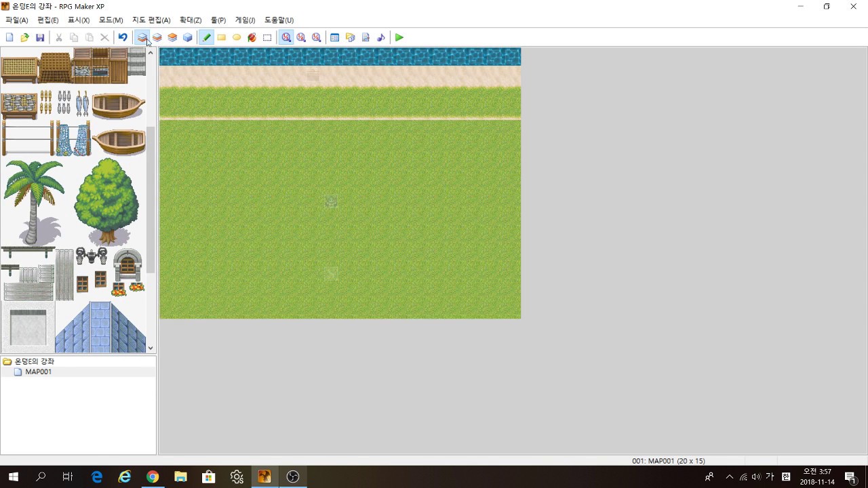Open Chrome from the taskbar
This screenshot has height=488, width=868.
(x=153, y=476)
